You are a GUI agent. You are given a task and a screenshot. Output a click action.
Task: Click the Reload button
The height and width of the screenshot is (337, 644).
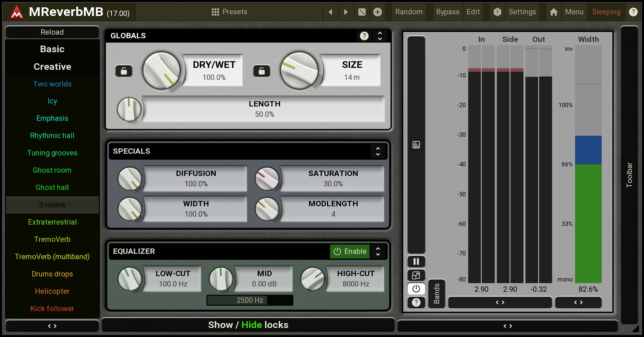point(52,32)
